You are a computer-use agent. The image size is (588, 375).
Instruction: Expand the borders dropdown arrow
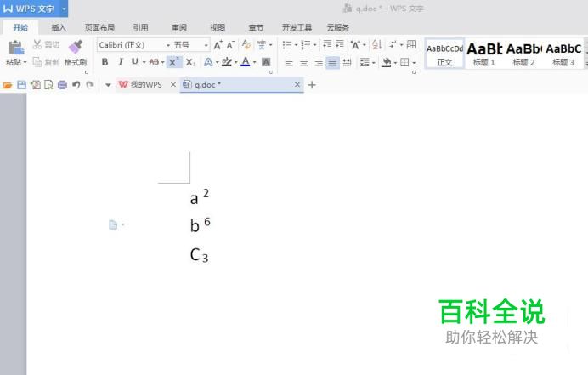pos(414,63)
